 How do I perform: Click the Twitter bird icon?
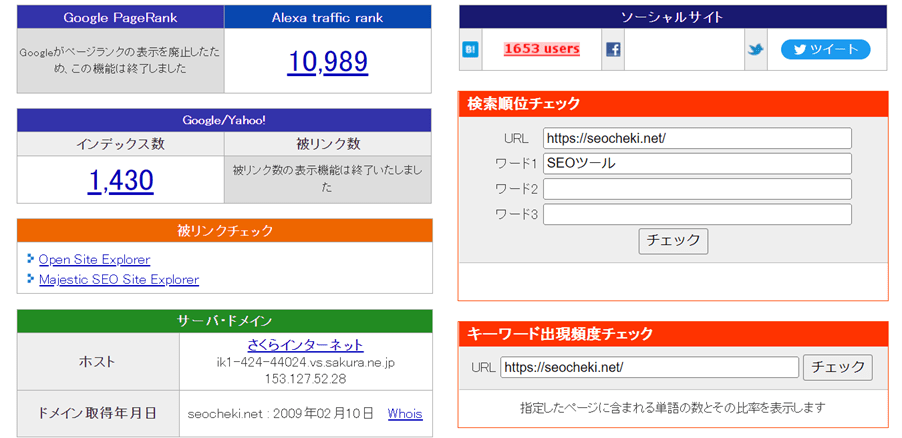pos(756,49)
